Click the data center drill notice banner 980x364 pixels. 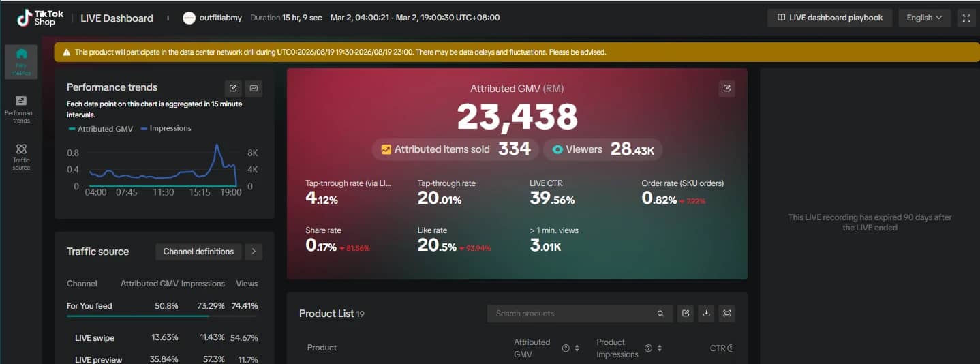[517, 52]
